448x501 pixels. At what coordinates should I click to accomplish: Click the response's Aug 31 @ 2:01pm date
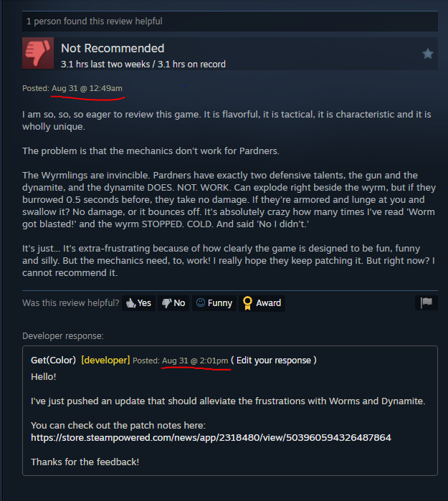[195, 361]
